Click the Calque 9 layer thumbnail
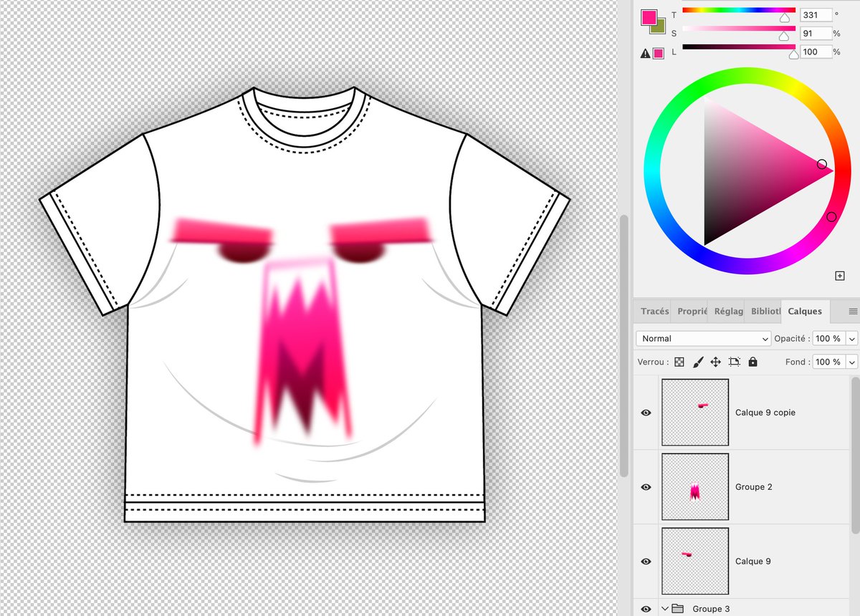860x616 pixels. (x=695, y=562)
